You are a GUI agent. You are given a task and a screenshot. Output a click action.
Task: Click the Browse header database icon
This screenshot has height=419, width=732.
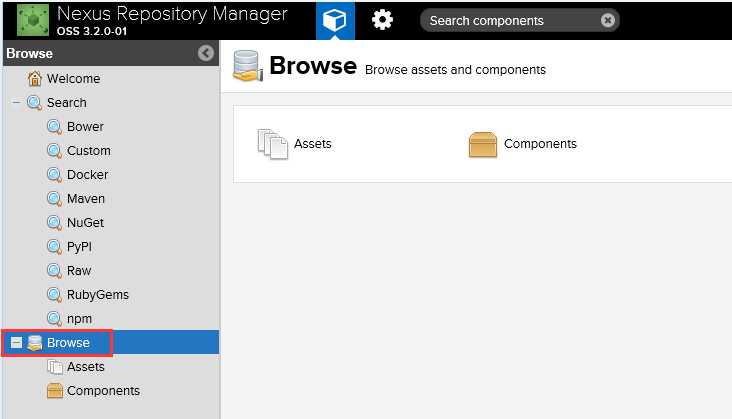(248, 66)
